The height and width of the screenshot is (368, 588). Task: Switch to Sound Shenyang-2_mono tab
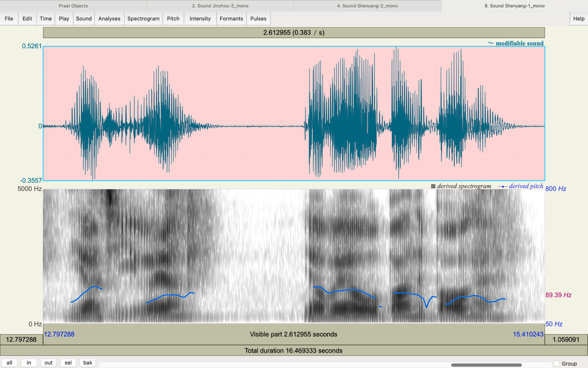click(367, 6)
